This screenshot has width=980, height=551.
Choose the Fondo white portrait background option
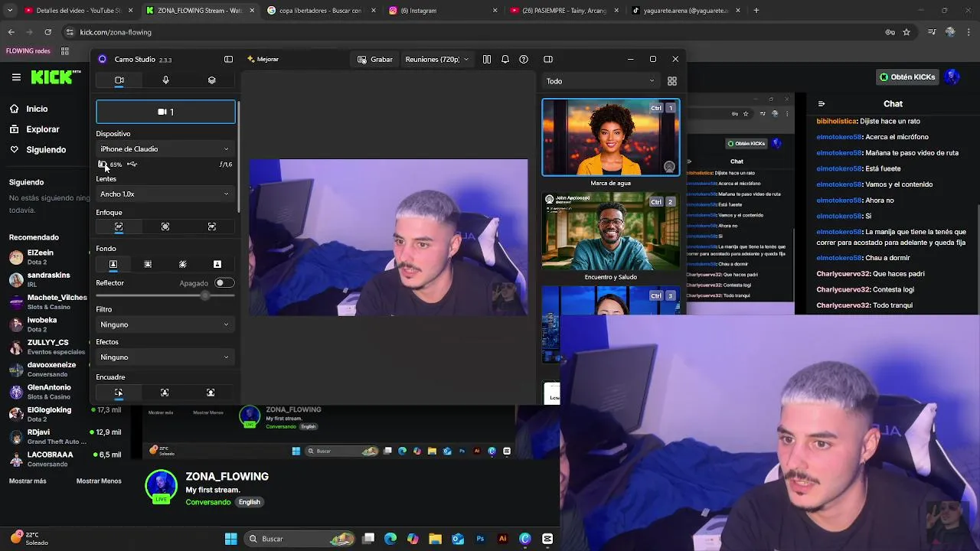pyautogui.click(x=217, y=264)
